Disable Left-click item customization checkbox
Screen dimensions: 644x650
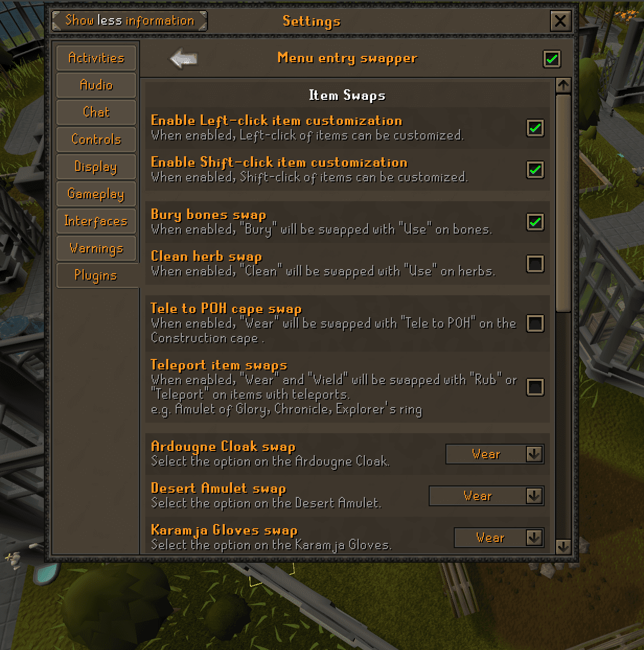tap(535, 128)
